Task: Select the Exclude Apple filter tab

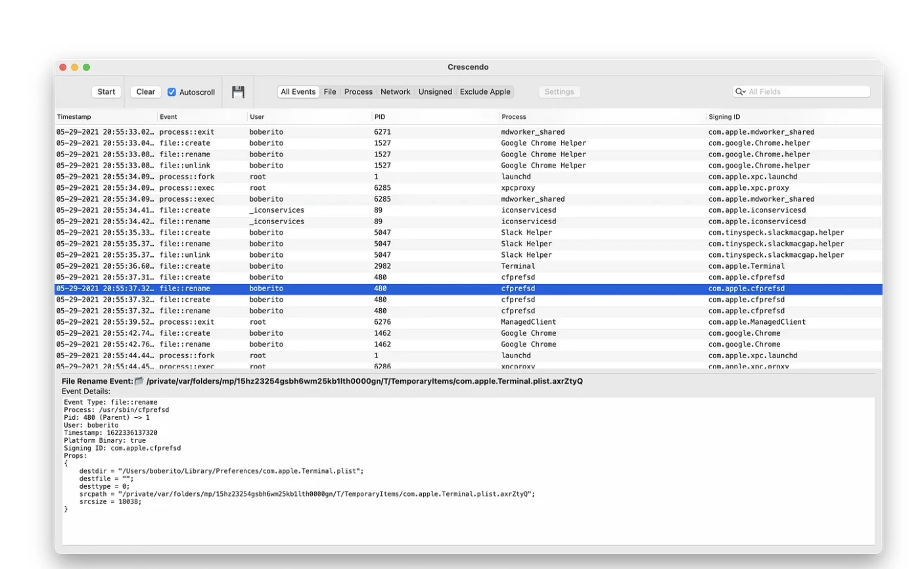Action: (x=485, y=92)
